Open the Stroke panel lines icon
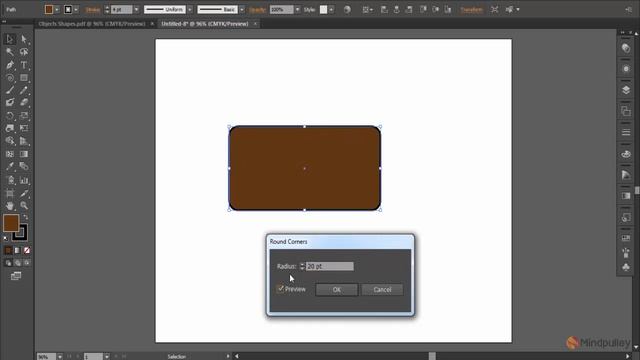640x360 pixels. 626,132
